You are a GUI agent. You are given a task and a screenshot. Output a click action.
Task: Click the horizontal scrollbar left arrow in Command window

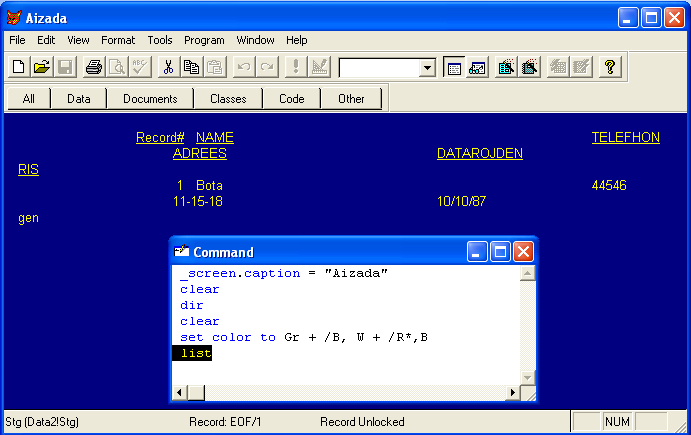[179, 393]
